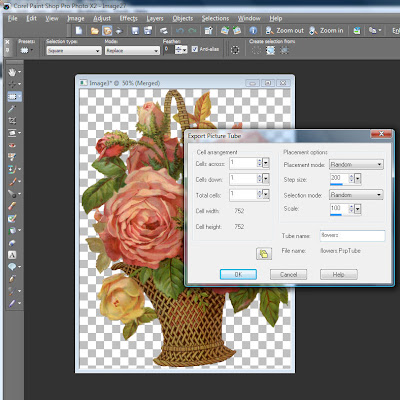The width and height of the screenshot is (400, 400).
Task: Select the Pan hand tool
Action: pyautogui.click(x=12, y=72)
